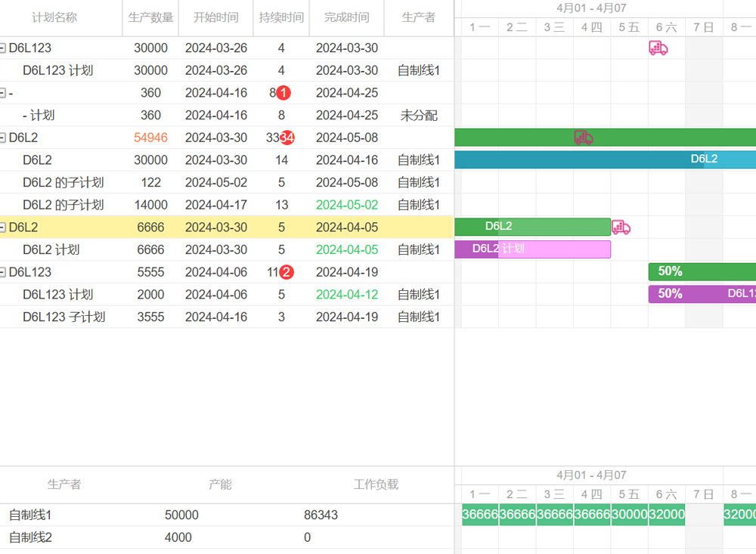Collapse the D6L123 group with 5555 quantity
This screenshot has width=756, height=554.
3,272
